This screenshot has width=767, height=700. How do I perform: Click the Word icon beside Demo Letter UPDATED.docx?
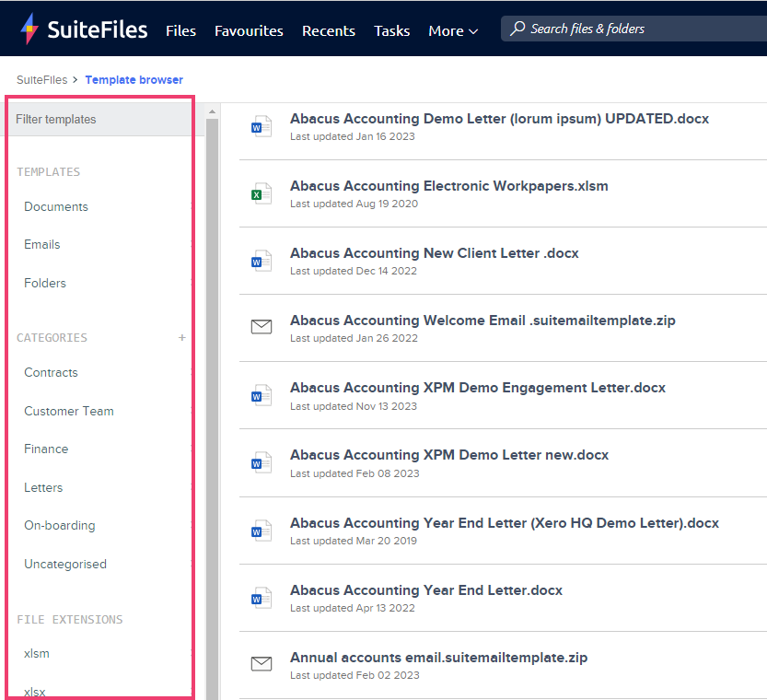click(x=261, y=125)
